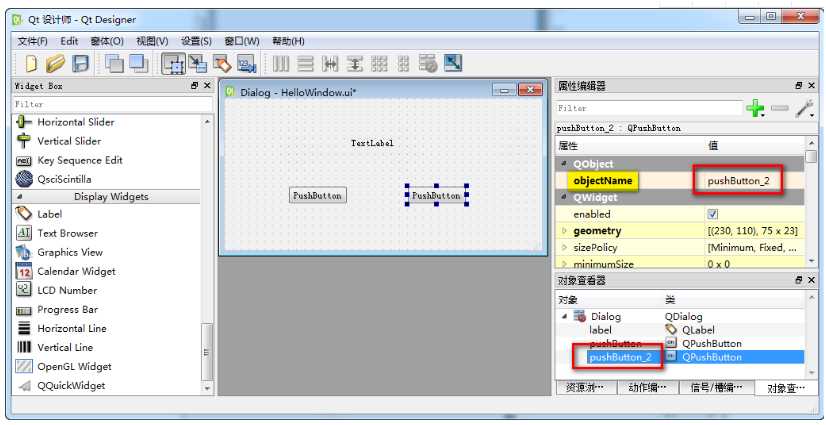This screenshot has width=826, height=425.
Task: Select the label row in object inspector
Action: (x=601, y=330)
